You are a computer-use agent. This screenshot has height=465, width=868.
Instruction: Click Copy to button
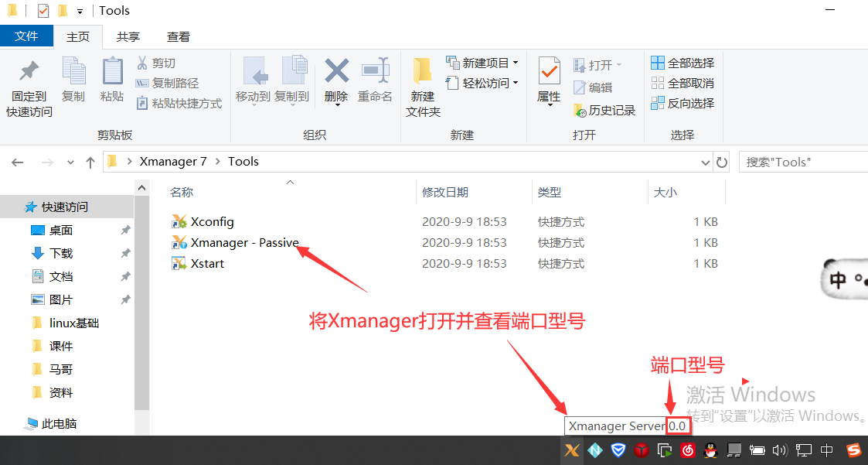[291, 81]
